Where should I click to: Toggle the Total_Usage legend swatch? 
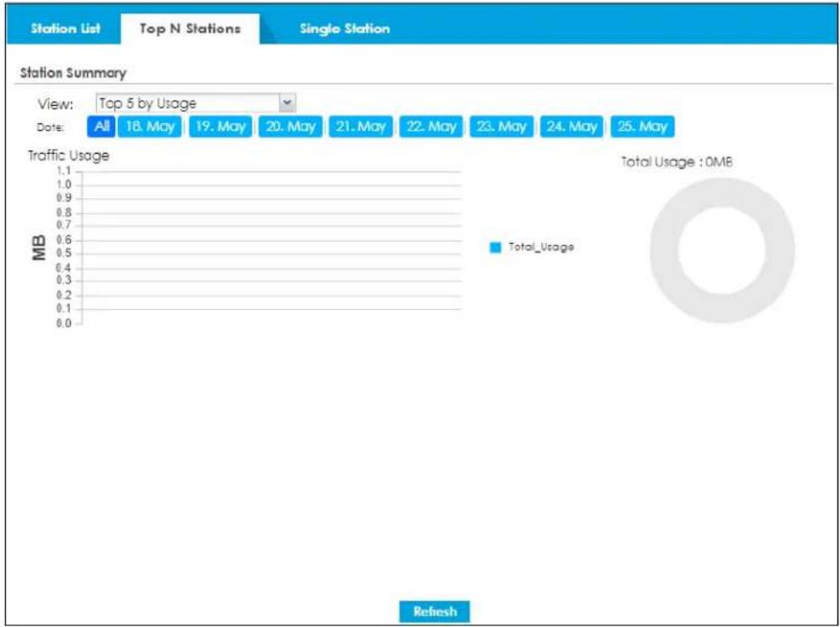(495, 247)
